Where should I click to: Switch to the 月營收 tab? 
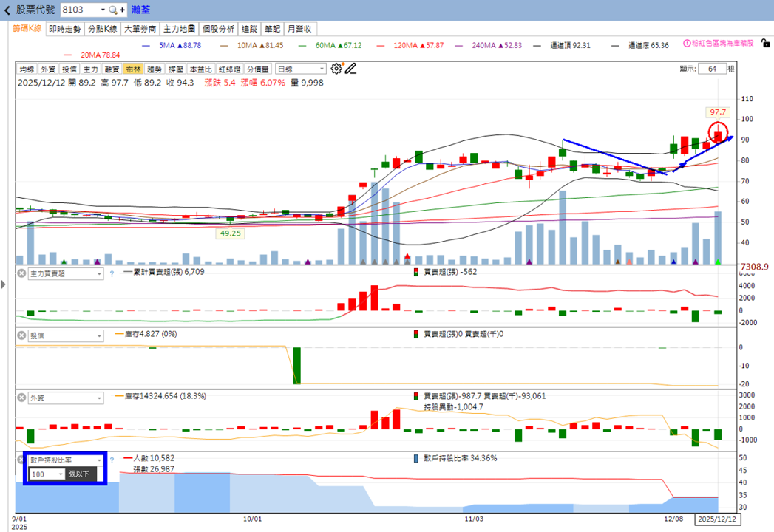pyautogui.click(x=299, y=29)
